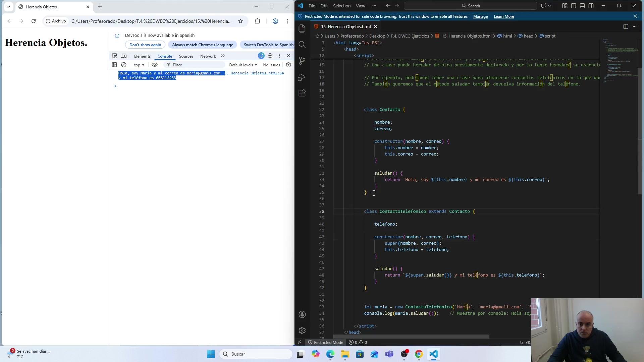Viewport: 644px width, 362px height.
Task: Open the overflow menu ellipsis in VS Code menu bar
Action: tap(374, 6)
